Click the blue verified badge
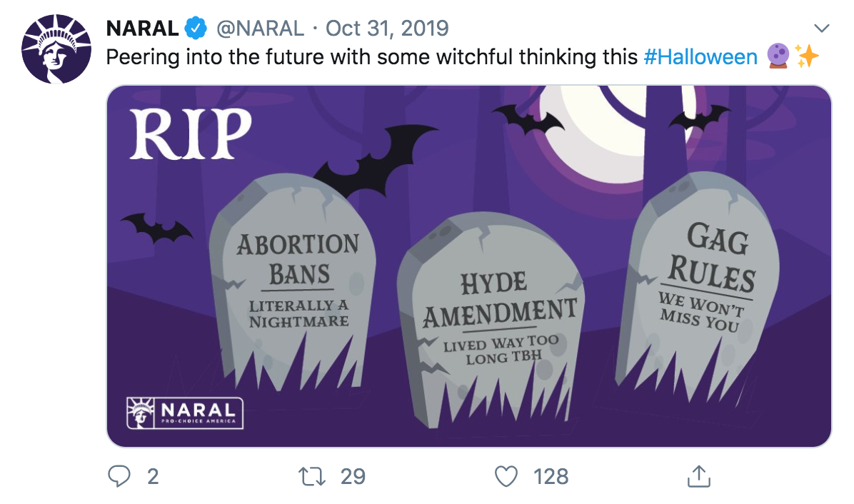The height and width of the screenshot is (504, 854). [196, 29]
